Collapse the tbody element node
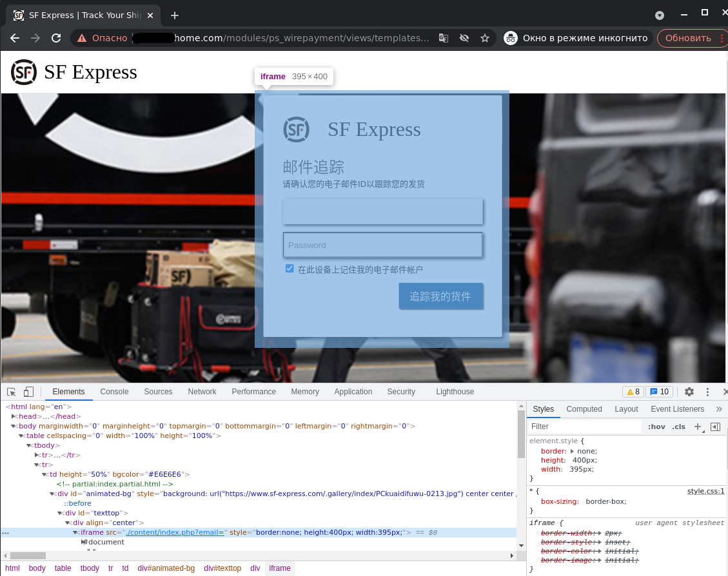This screenshot has width=728, height=576. (29, 446)
